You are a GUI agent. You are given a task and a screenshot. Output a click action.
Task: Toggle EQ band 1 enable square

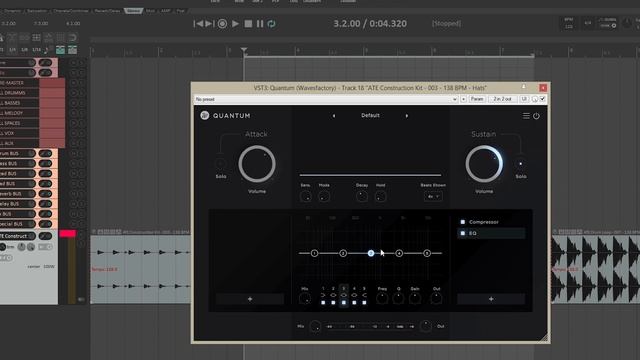coord(323,303)
